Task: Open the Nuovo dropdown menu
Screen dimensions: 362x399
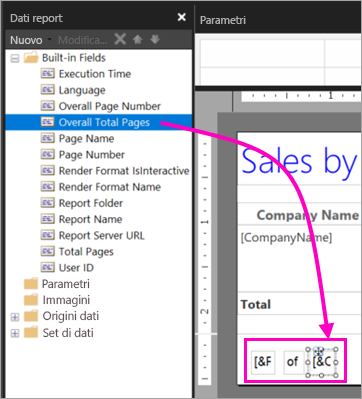Action: point(30,40)
